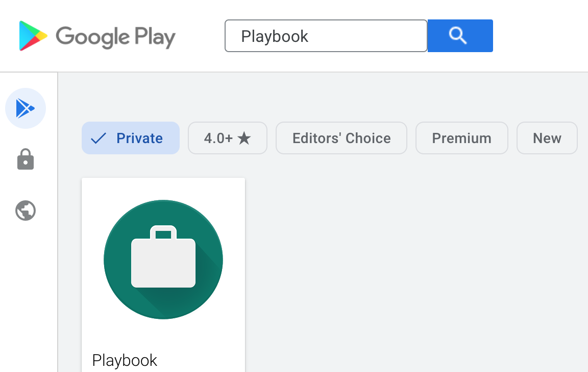588x372 pixels.
Task: Enable the New filter chip
Action: (x=547, y=138)
